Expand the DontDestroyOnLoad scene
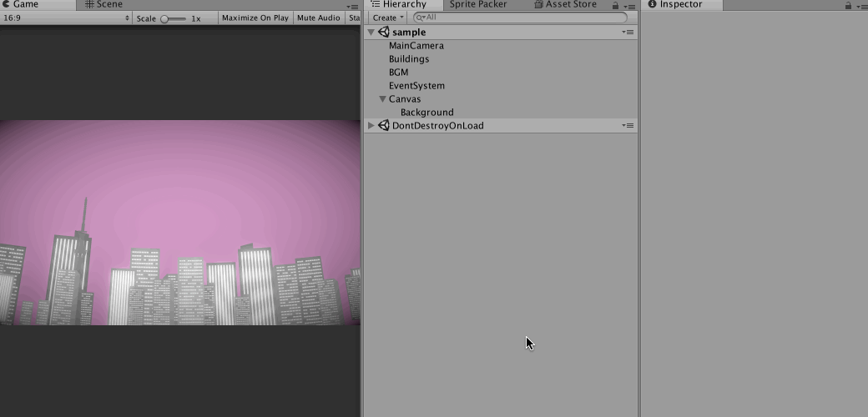This screenshot has height=417, width=868. pos(371,126)
